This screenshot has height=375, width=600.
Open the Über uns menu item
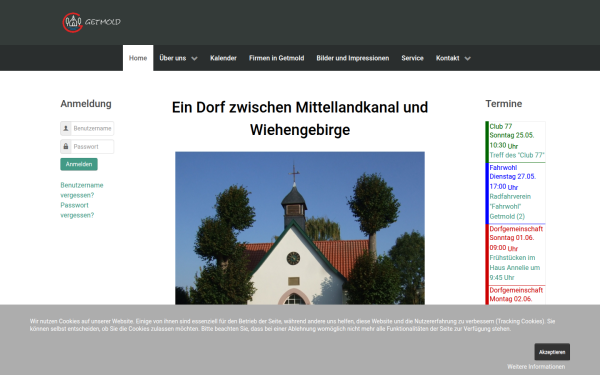(173, 58)
